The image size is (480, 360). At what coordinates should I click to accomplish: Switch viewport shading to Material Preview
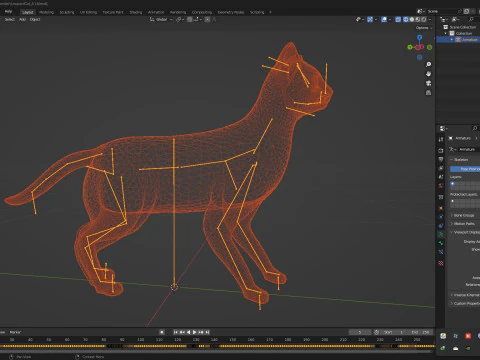pos(418,19)
